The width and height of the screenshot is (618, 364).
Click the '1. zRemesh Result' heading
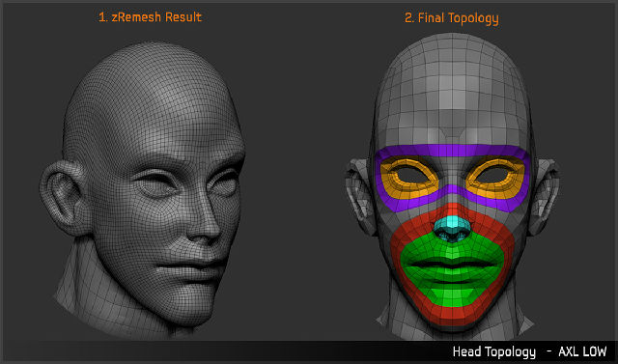click(151, 17)
